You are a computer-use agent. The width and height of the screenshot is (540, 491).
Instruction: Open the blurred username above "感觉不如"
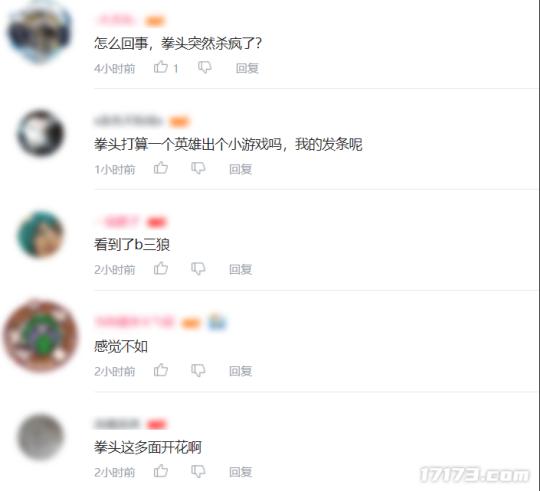[x=134, y=322]
